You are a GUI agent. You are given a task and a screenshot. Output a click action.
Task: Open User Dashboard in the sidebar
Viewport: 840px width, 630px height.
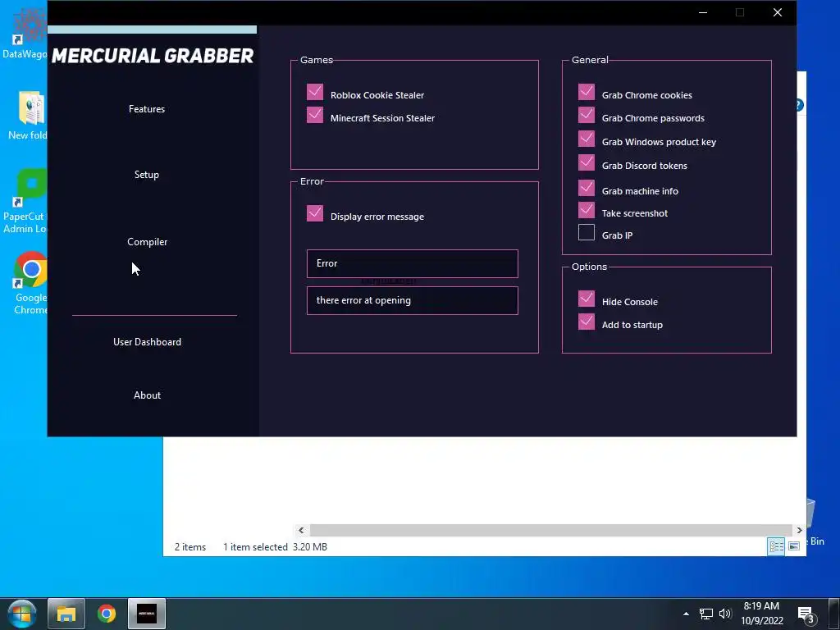148,342
